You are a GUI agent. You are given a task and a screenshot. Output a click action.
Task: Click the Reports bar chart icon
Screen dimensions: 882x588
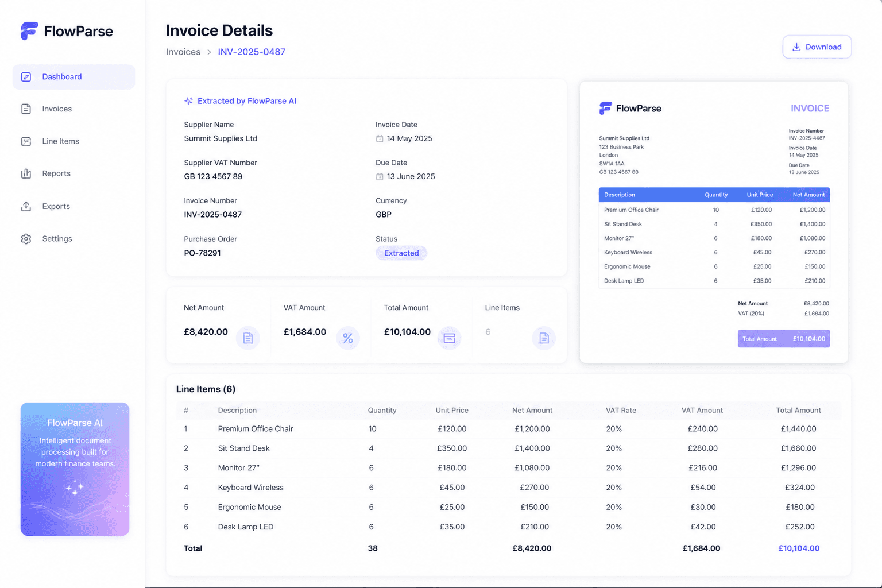[26, 173]
